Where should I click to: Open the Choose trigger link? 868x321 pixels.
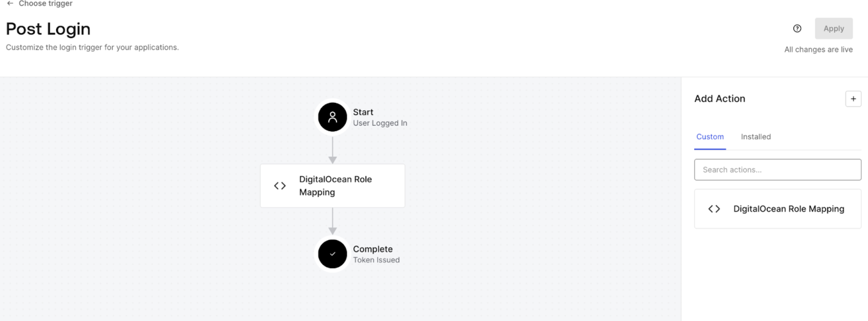(46, 4)
